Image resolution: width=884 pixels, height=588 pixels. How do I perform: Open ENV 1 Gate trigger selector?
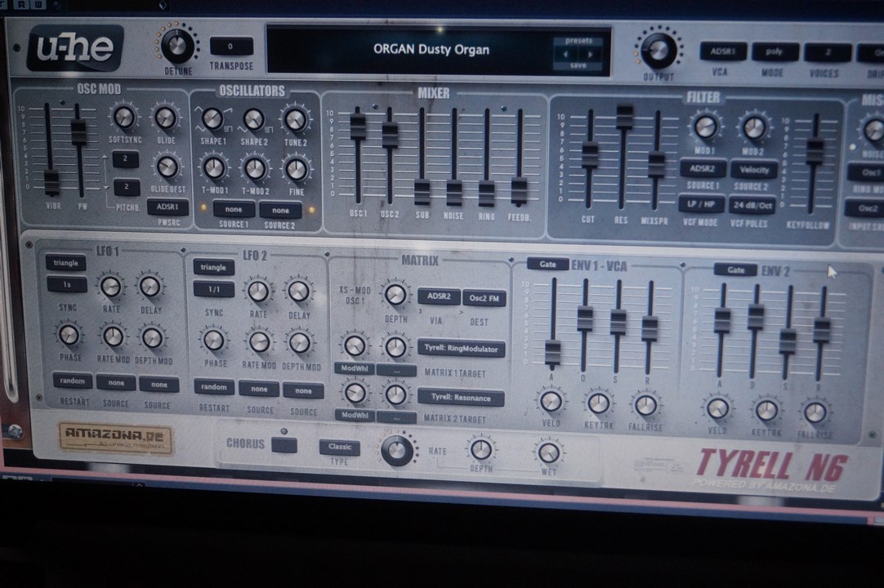coord(547,264)
